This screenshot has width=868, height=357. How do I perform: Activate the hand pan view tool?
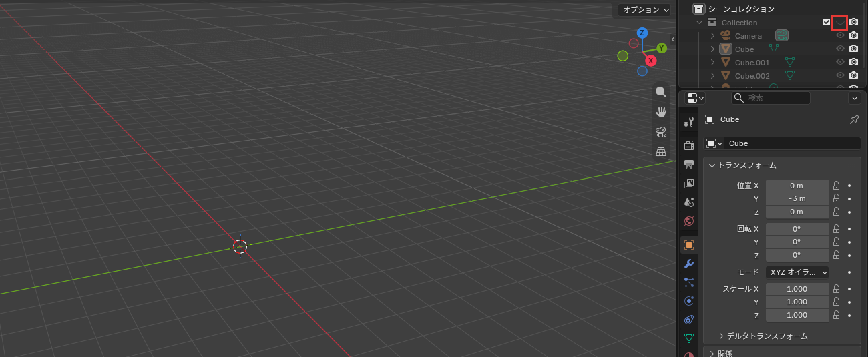point(661,111)
